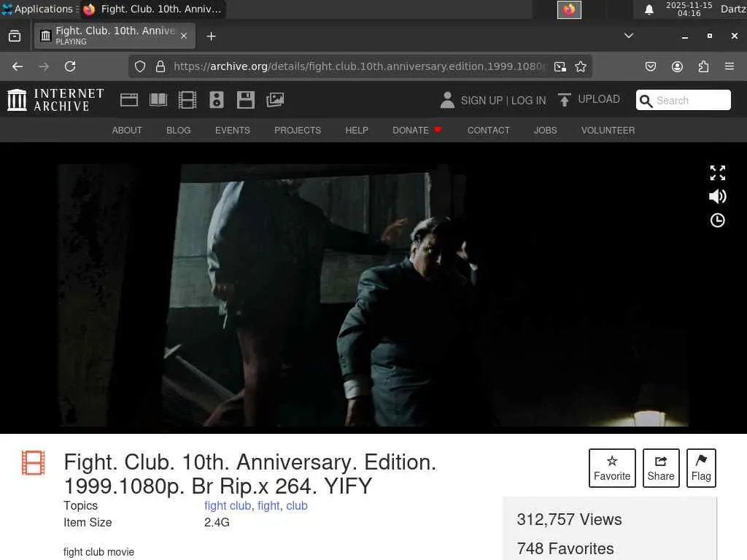Viewport: 747px width, 560px height.
Task: Open the HELP menu item
Action: 357,130
